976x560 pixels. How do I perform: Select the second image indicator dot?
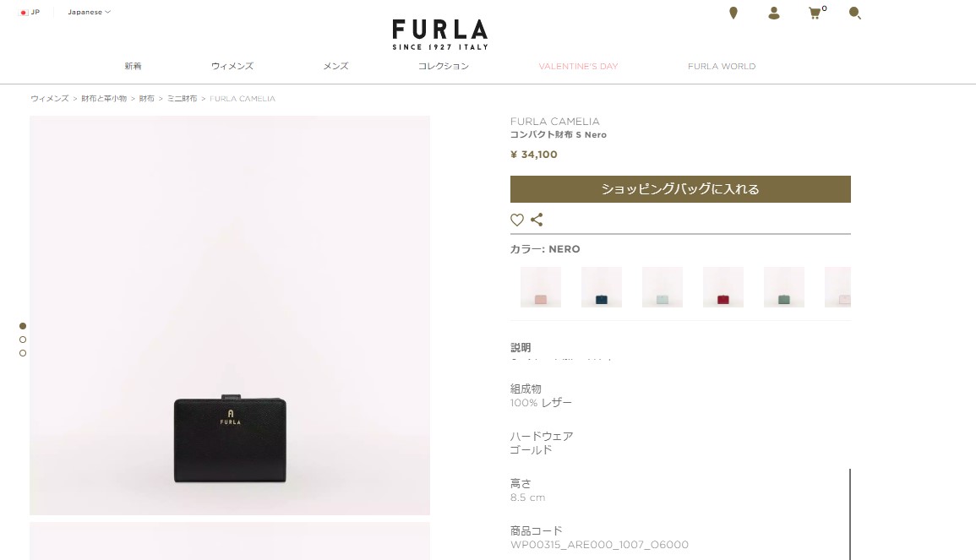click(x=23, y=340)
